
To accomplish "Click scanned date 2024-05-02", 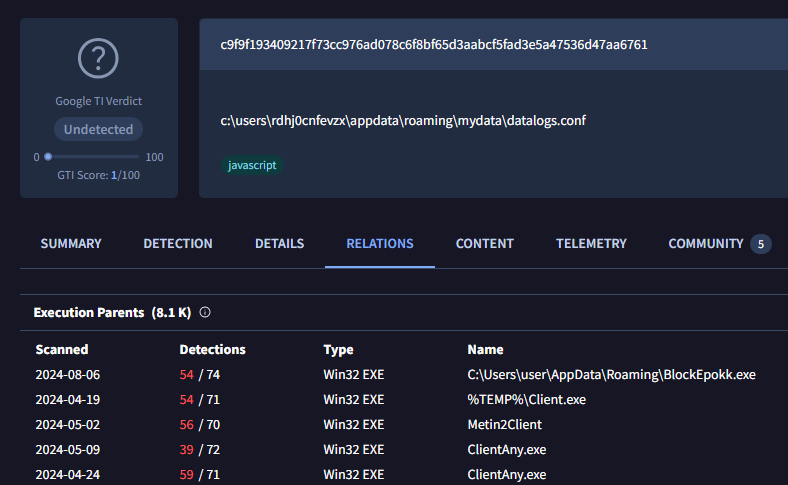I will coord(68,425).
